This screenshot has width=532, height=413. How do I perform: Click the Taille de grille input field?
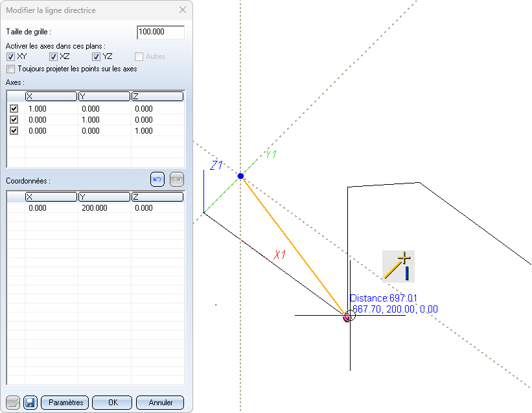click(x=161, y=32)
